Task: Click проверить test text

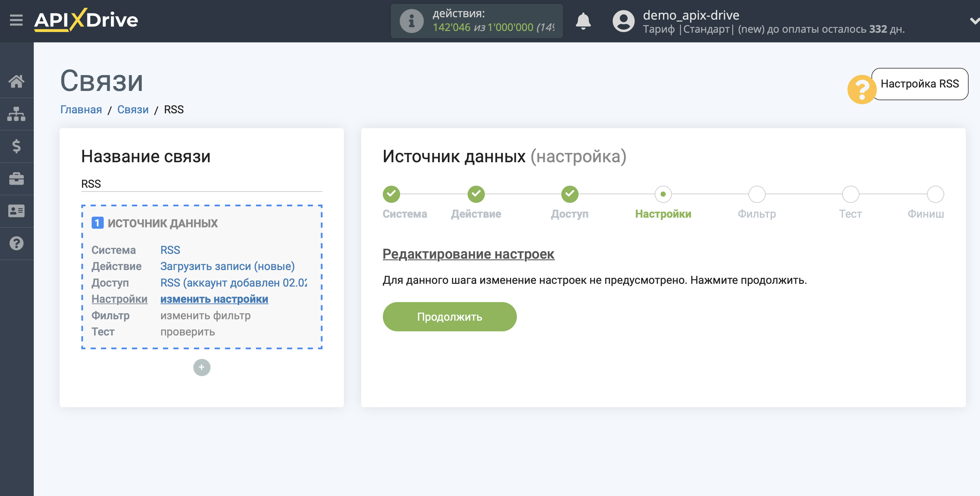Action: click(x=187, y=332)
